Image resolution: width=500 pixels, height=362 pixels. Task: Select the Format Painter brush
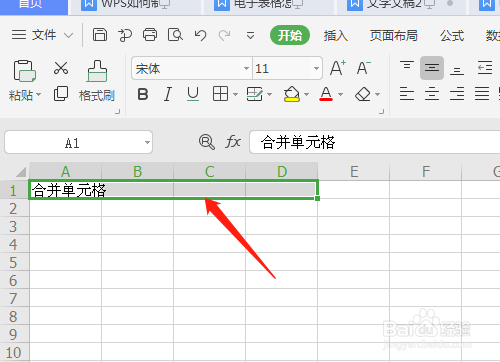coord(97,71)
